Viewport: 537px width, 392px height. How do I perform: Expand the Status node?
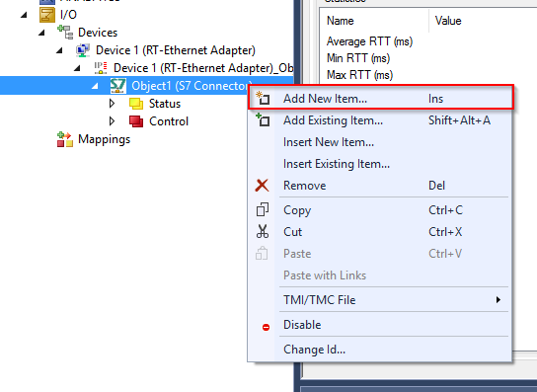pyautogui.click(x=112, y=104)
